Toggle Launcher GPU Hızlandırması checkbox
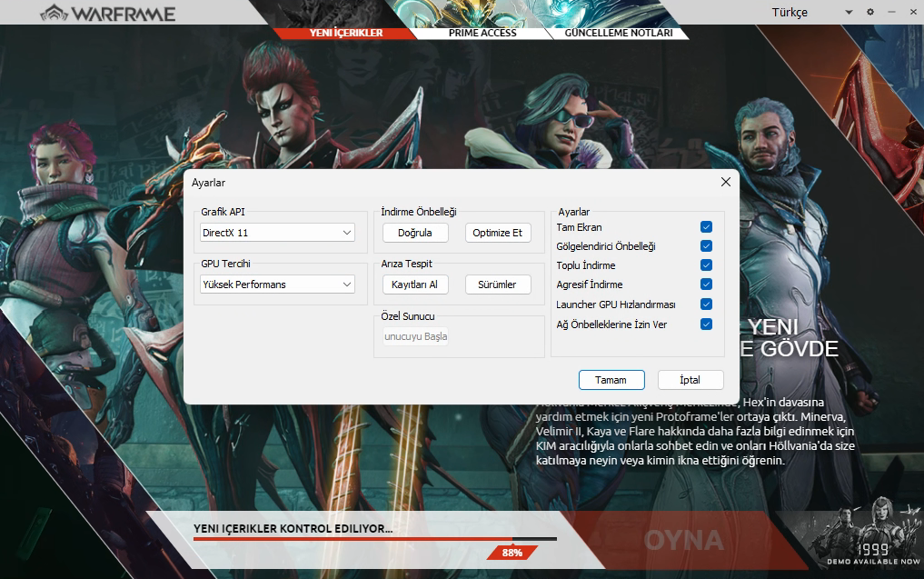Viewport: 924px width, 579px height. [706, 304]
